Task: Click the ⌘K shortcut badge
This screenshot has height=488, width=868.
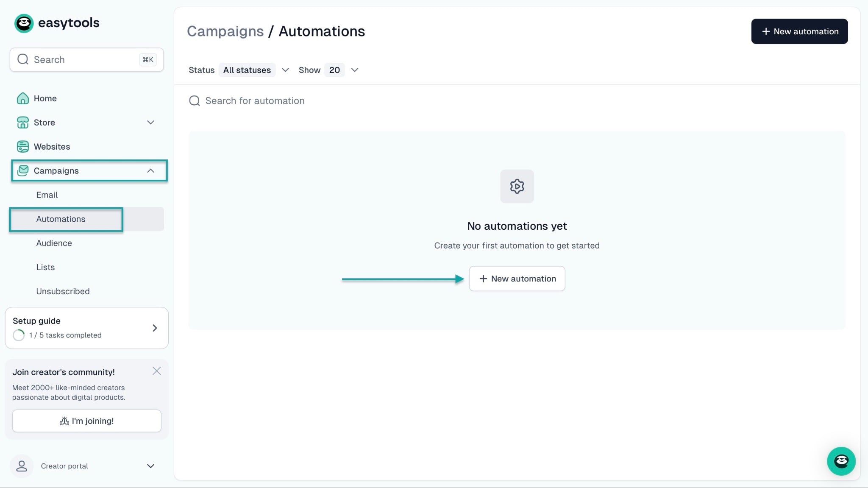Action: [x=147, y=60]
